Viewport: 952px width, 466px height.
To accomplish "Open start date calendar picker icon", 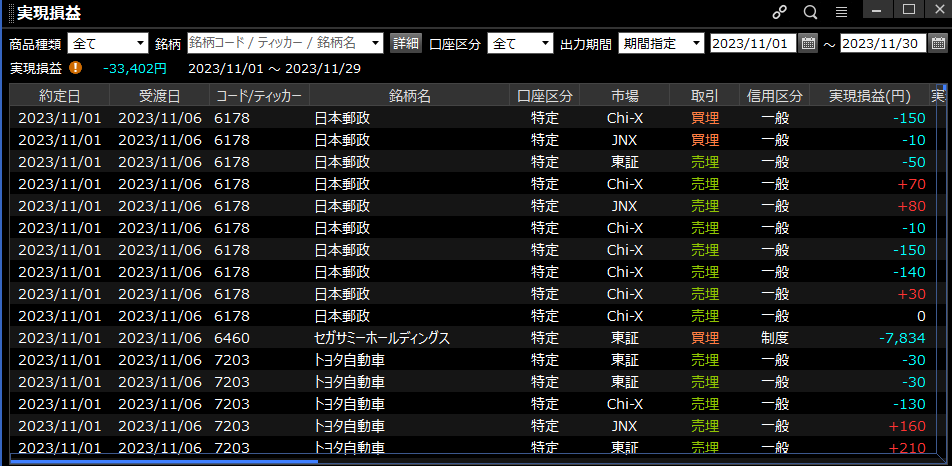I will pos(808,44).
